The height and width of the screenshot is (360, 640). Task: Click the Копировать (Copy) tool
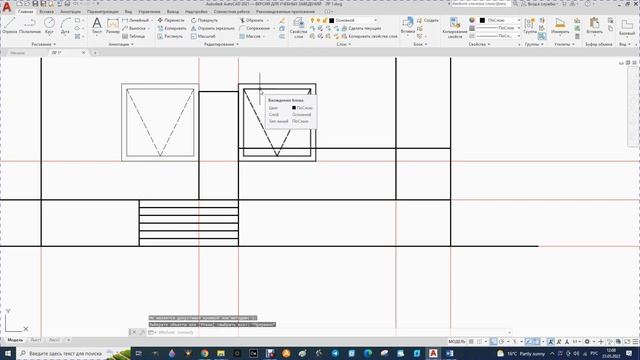172,28
